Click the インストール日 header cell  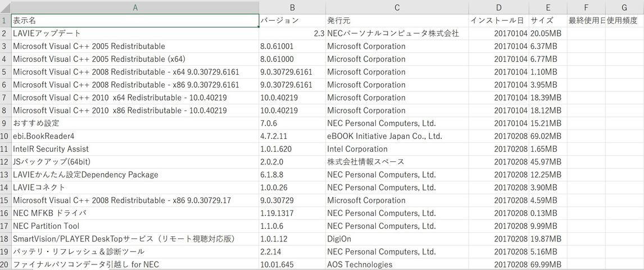click(x=498, y=21)
